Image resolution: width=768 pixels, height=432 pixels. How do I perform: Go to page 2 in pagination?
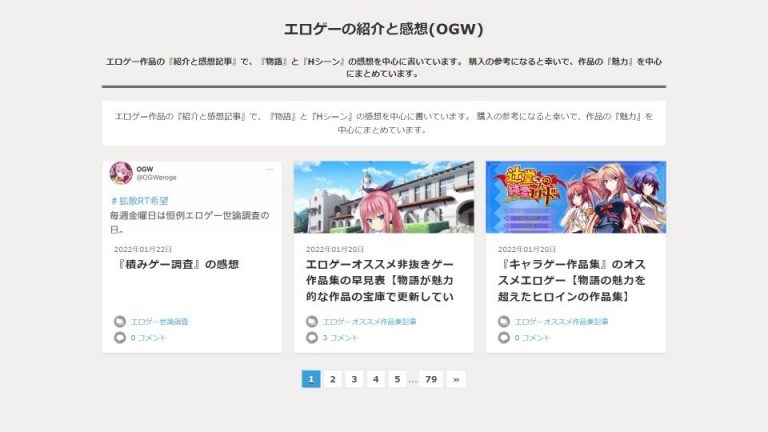tap(333, 379)
